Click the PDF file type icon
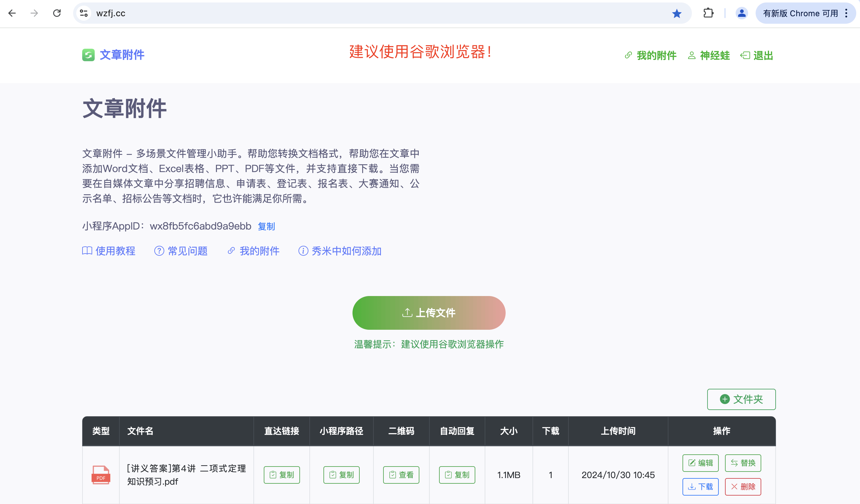Viewport: 860px width, 504px height. coord(101,475)
